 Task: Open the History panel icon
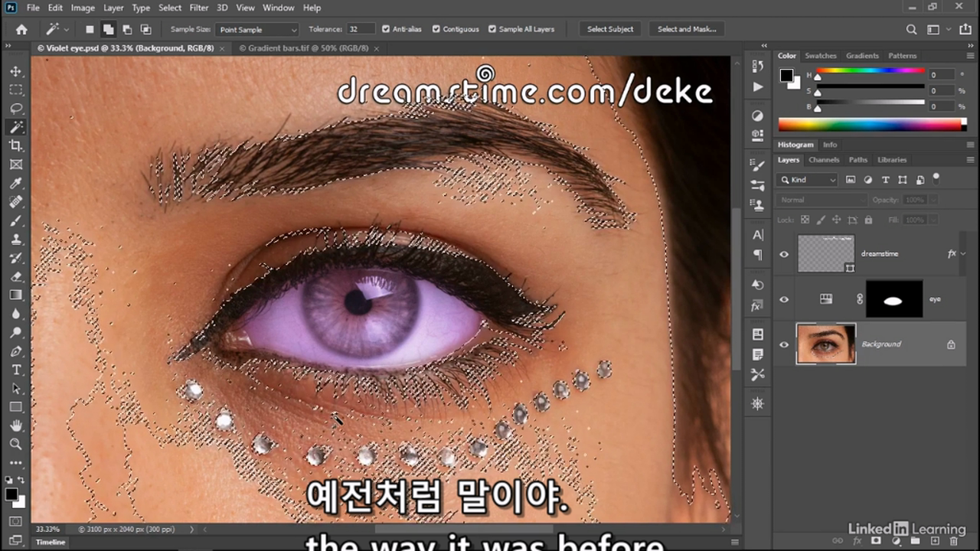(758, 67)
